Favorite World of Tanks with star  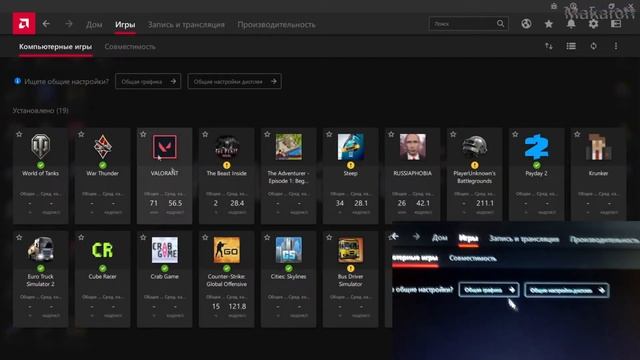coord(19,134)
